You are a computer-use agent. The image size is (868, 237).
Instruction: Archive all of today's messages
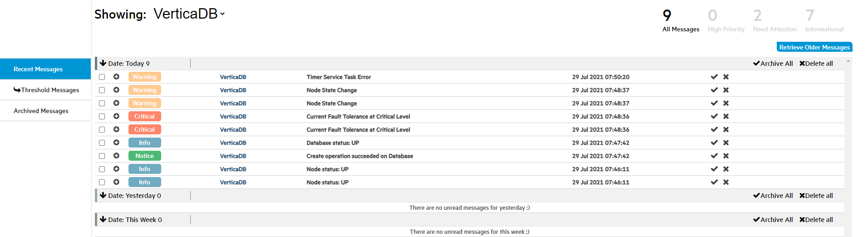point(773,64)
